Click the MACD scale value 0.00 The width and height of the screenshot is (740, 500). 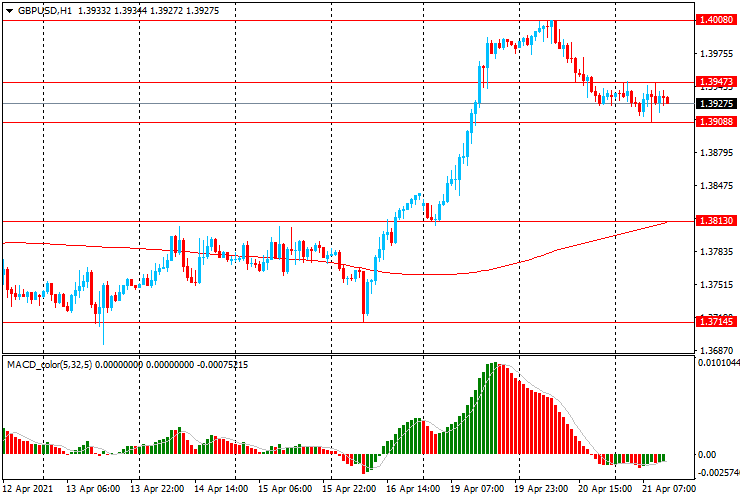707,455
